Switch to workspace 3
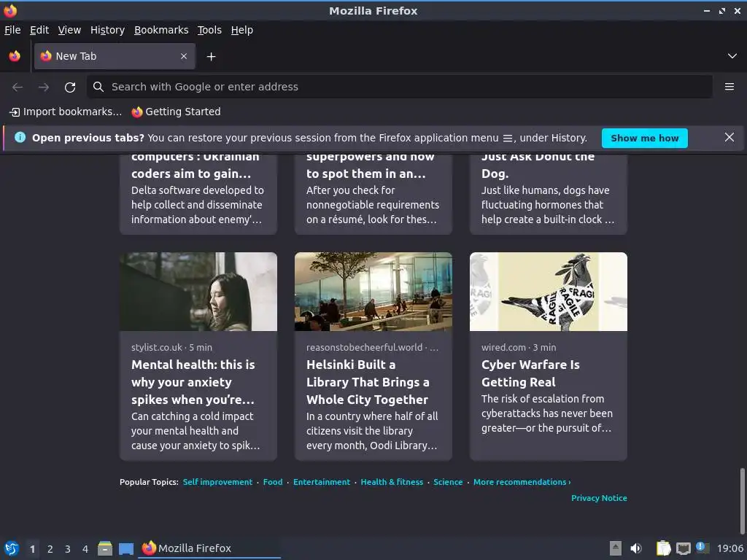Viewport: 747px width, 560px height. [68, 548]
